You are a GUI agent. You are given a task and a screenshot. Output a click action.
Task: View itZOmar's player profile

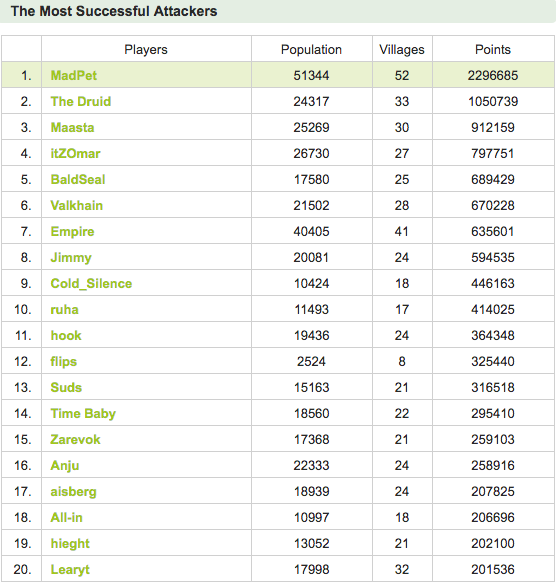(x=75, y=153)
